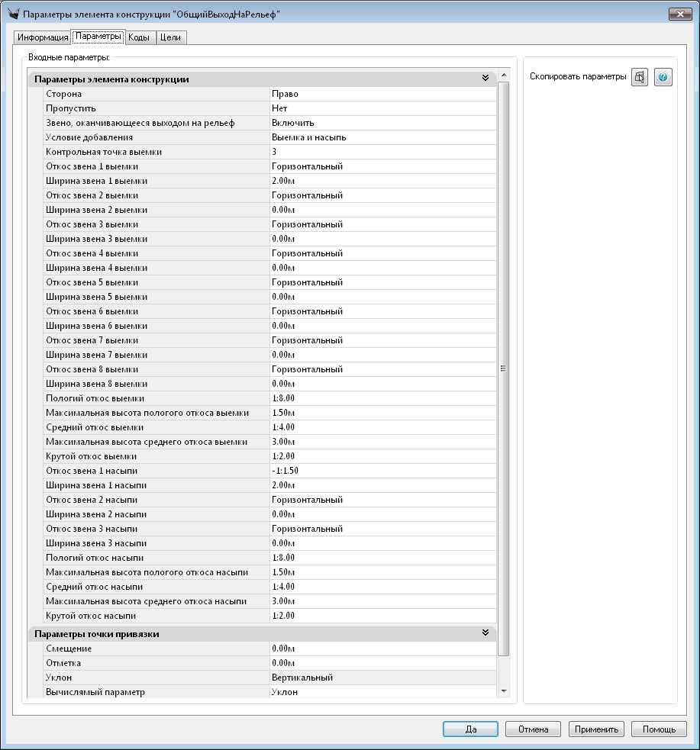
Task: Switch to the 'Информация' tab
Action: coord(43,37)
